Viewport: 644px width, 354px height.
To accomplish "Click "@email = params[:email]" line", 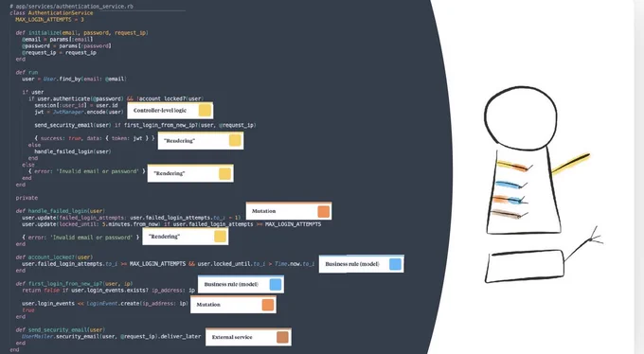I will [58, 40].
